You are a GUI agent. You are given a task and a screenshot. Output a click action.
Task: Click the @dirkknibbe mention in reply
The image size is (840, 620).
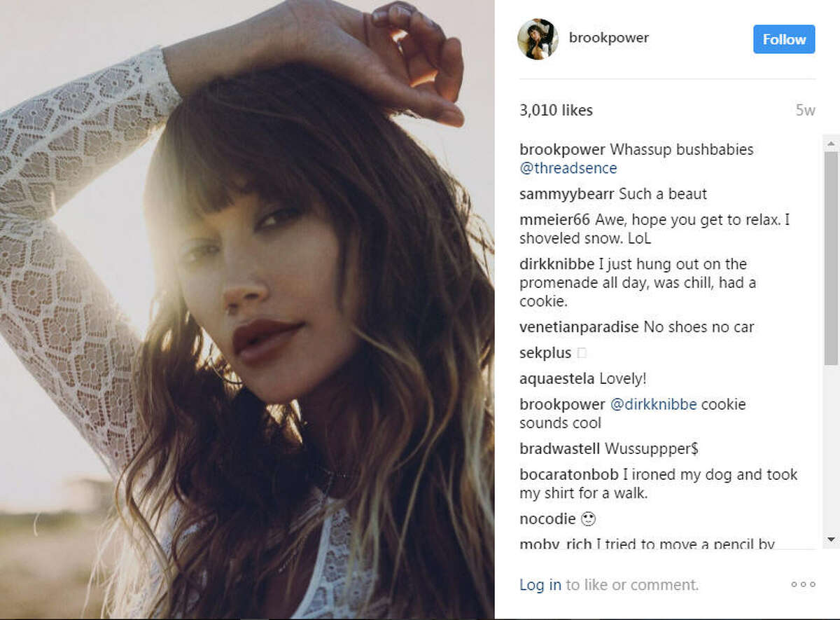tap(654, 404)
